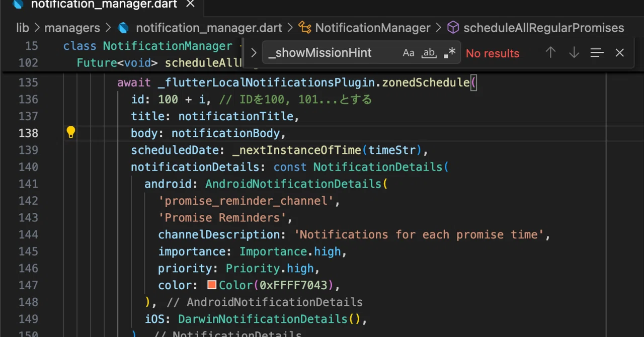Viewport: 644px width, 337px height.
Task: Click line number 135 in the gutter
Action: pos(28,82)
